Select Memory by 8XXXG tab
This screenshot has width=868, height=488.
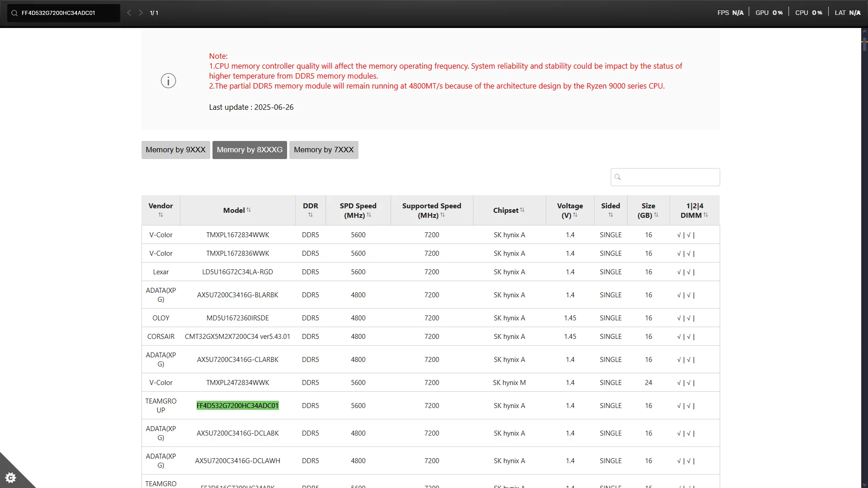[250, 150]
